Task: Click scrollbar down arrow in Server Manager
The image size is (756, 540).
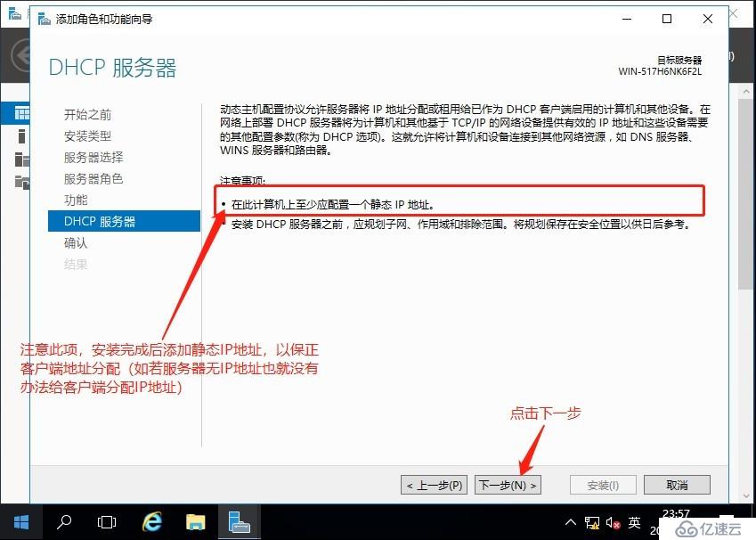Action: tap(746, 496)
